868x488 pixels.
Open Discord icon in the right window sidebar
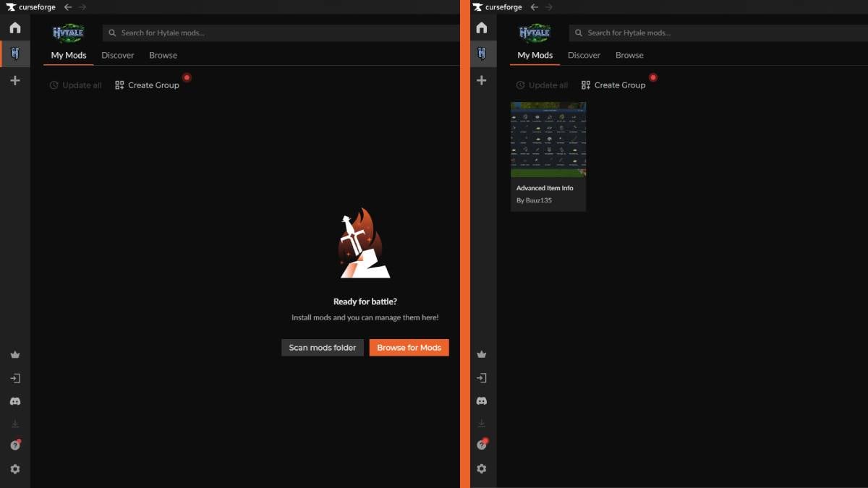pos(481,401)
